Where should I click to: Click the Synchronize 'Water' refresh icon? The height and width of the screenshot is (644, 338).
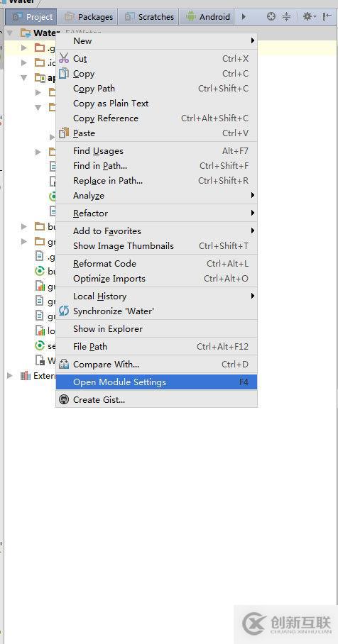tap(64, 311)
